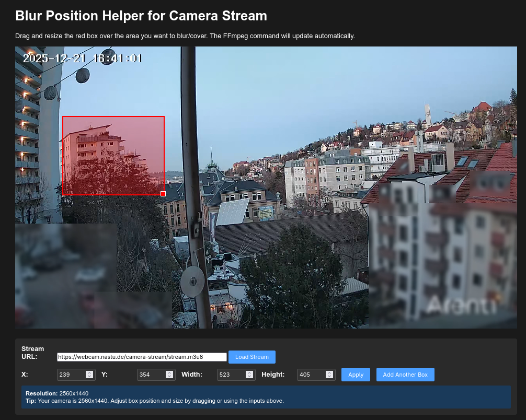Decrement Width using its down arrow

pyautogui.click(x=249, y=377)
